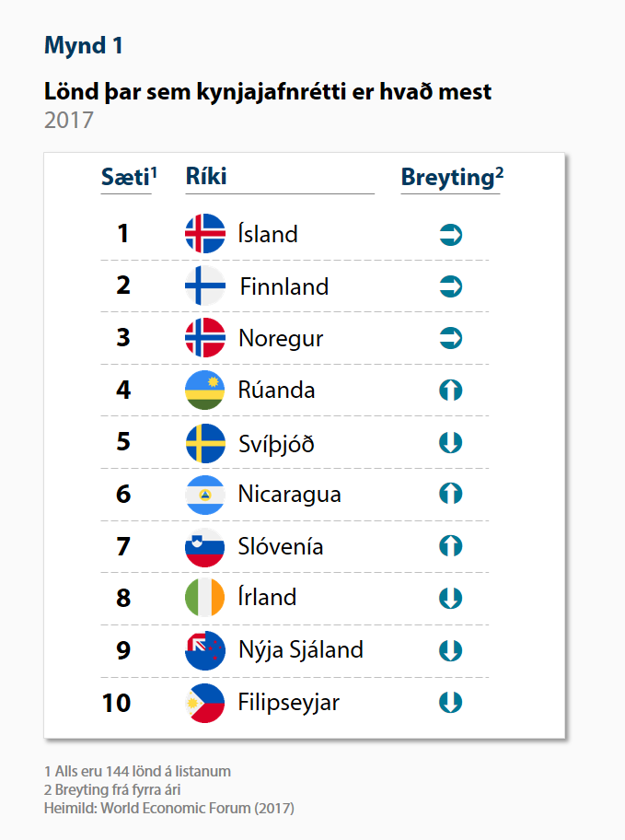This screenshot has width=625, height=840.
Task: Click the Breyting column header
Action: [x=452, y=178]
